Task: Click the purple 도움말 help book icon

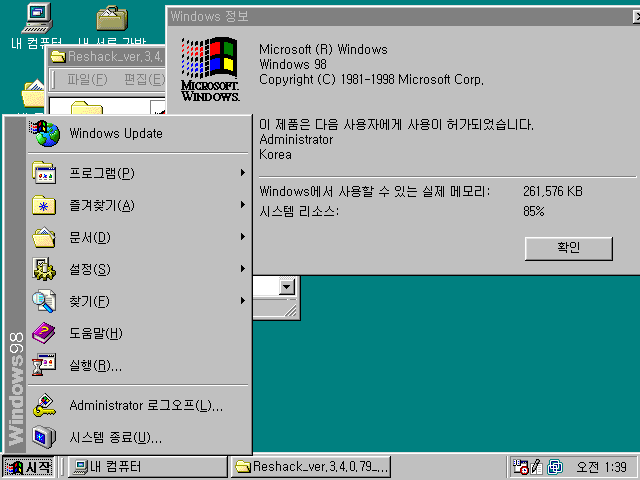Action: (44, 333)
